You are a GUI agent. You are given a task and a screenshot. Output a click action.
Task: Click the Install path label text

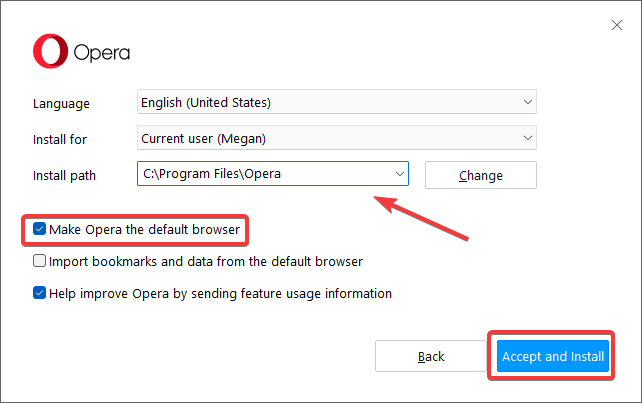pos(64,175)
